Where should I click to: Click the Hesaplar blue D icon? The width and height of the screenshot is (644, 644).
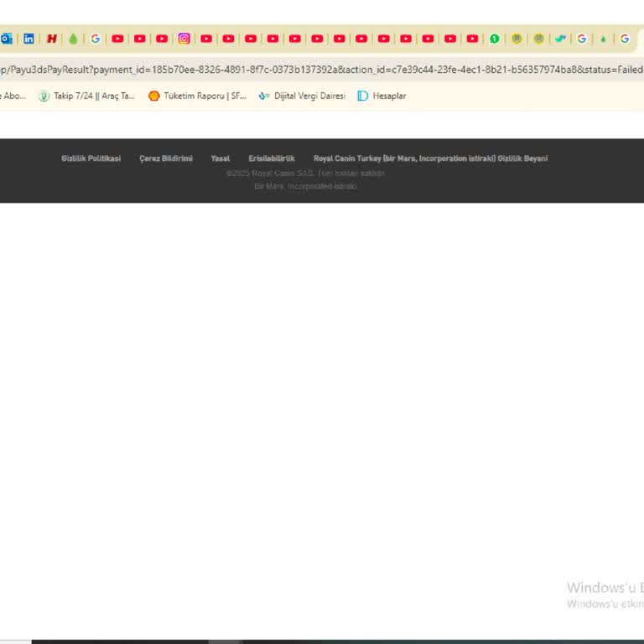(x=362, y=96)
